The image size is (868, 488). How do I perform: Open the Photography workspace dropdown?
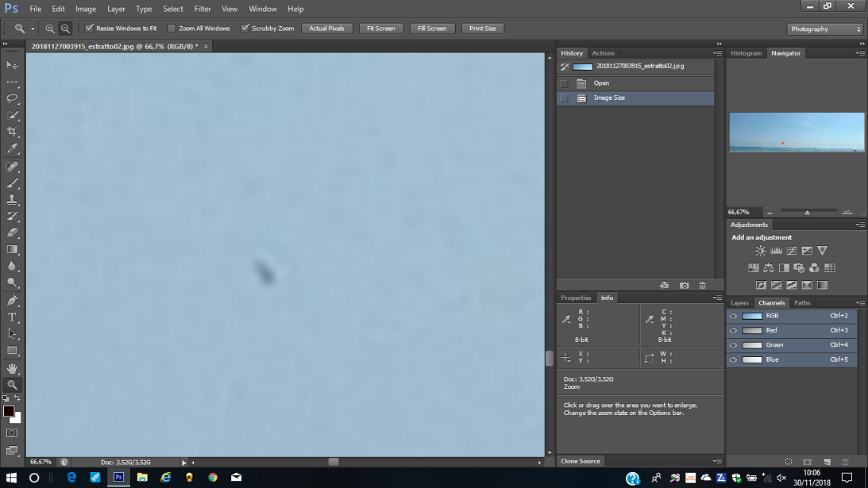click(x=825, y=29)
